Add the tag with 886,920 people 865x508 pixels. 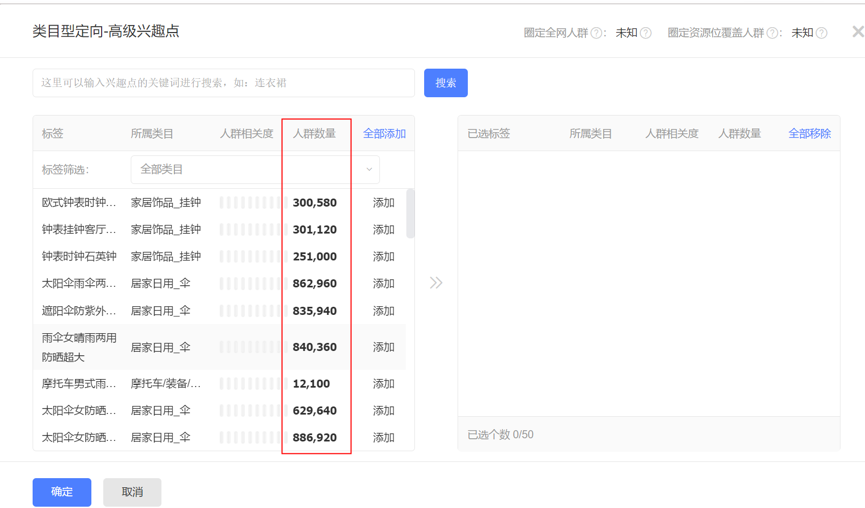[x=383, y=437]
